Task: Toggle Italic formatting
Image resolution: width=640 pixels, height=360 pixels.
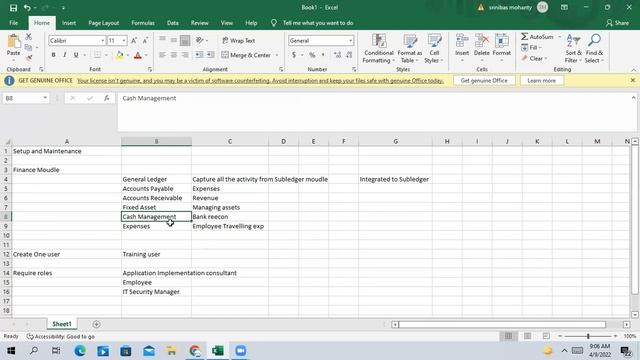Action: coord(64,55)
